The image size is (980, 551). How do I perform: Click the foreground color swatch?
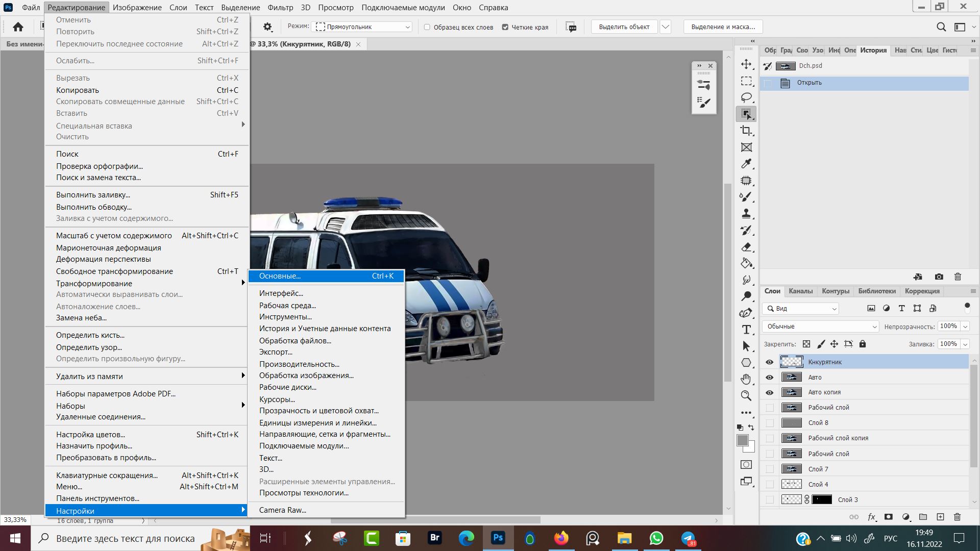click(x=743, y=441)
